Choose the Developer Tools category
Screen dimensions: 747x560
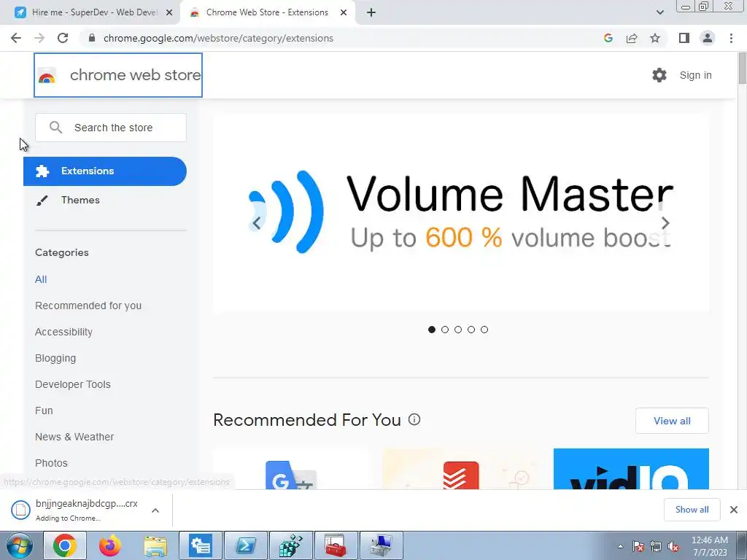tap(73, 384)
